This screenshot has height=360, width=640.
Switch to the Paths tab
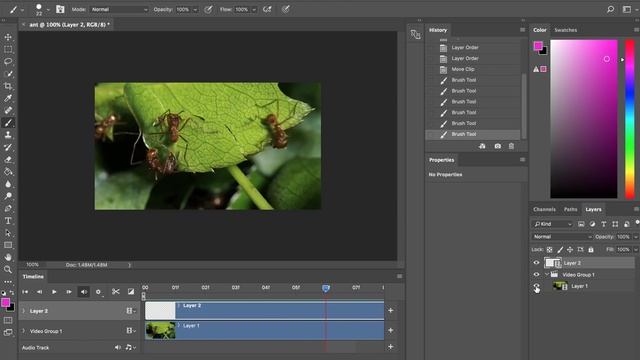(570, 209)
